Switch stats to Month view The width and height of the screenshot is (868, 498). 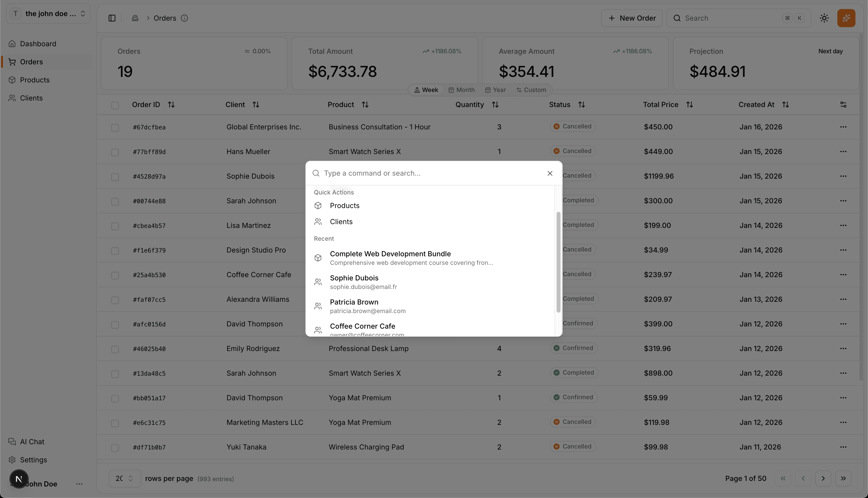coord(462,90)
